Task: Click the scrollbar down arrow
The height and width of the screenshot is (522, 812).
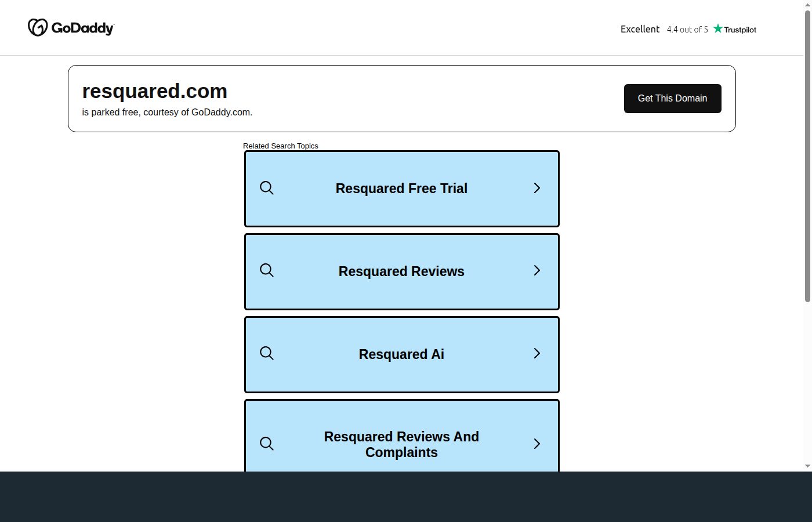Action: (x=807, y=466)
